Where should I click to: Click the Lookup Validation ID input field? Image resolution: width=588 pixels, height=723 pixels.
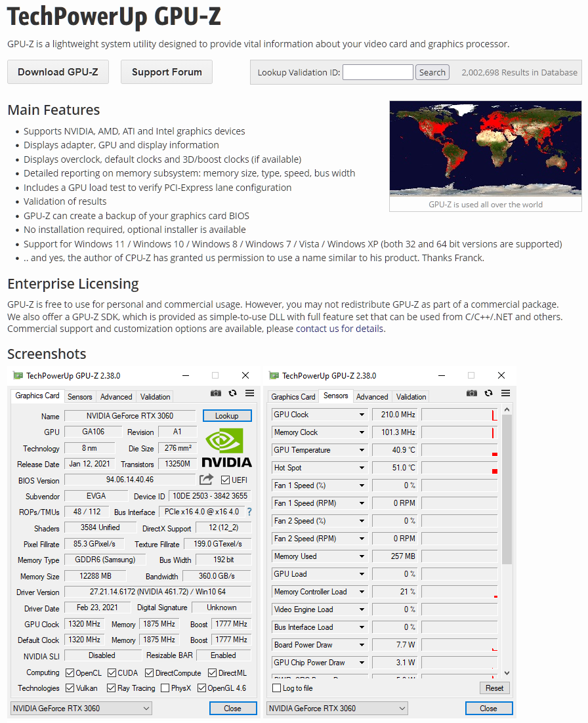pos(378,72)
